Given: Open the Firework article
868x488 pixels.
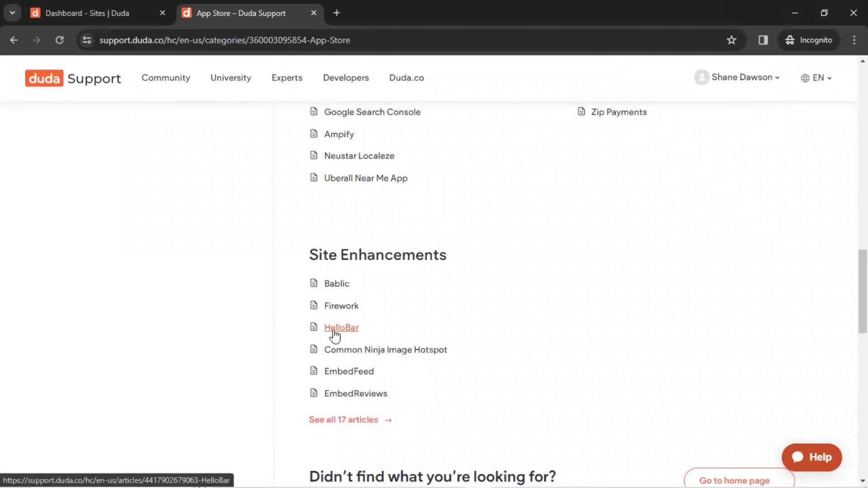Looking at the screenshot, I should pos(341,306).
